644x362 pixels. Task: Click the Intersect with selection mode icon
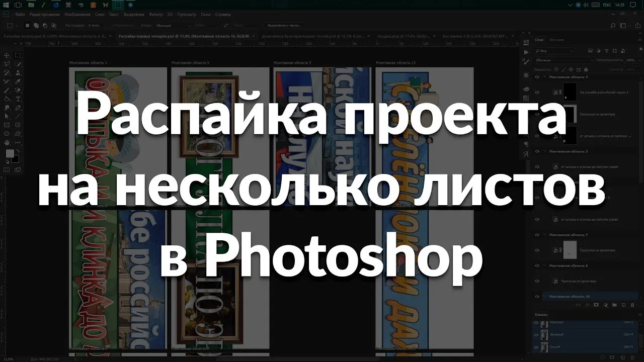(x=53, y=25)
